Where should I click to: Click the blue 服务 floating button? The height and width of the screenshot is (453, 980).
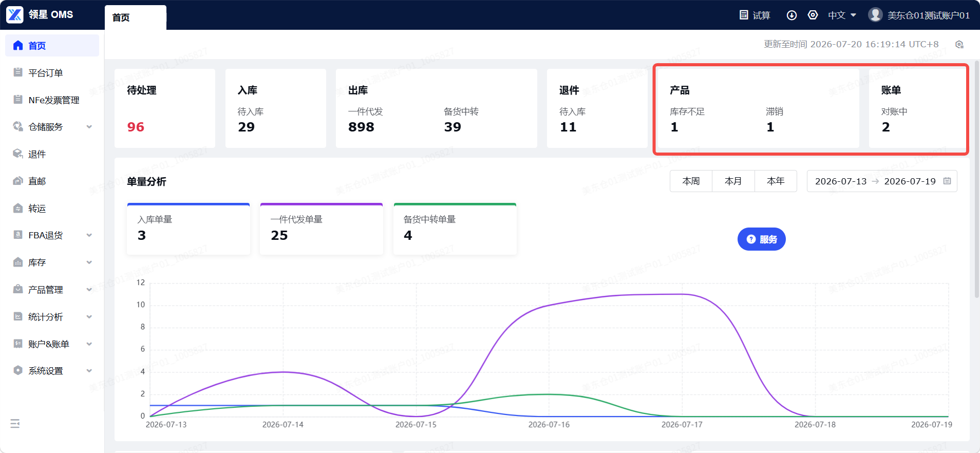tap(762, 239)
